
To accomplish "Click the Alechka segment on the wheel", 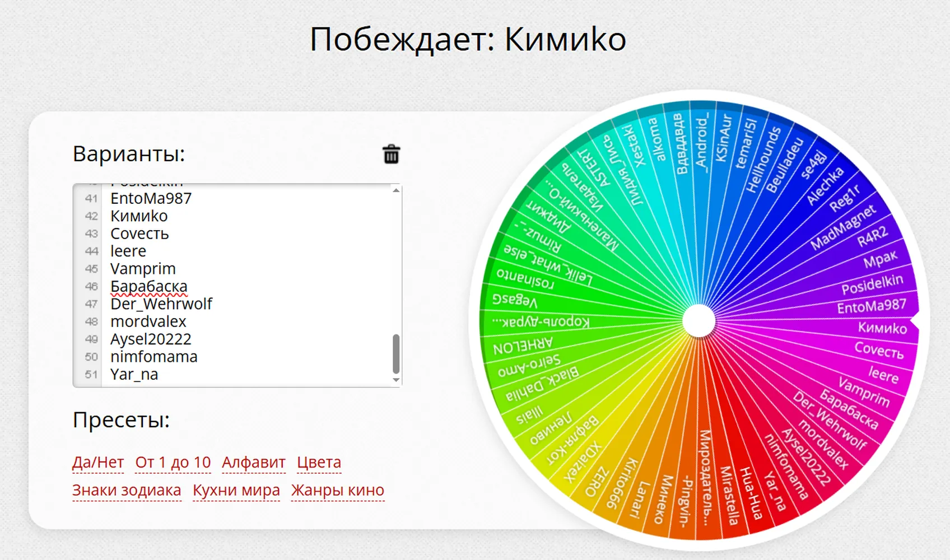I will pyautogui.click(x=825, y=185).
